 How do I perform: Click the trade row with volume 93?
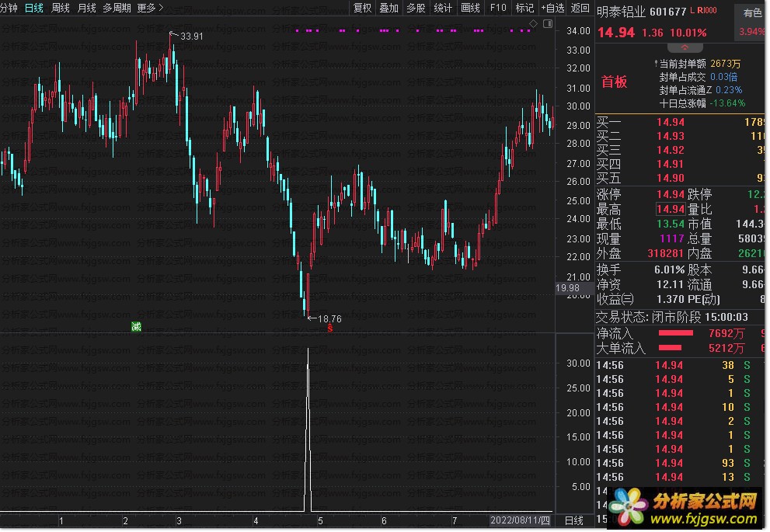point(680,463)
